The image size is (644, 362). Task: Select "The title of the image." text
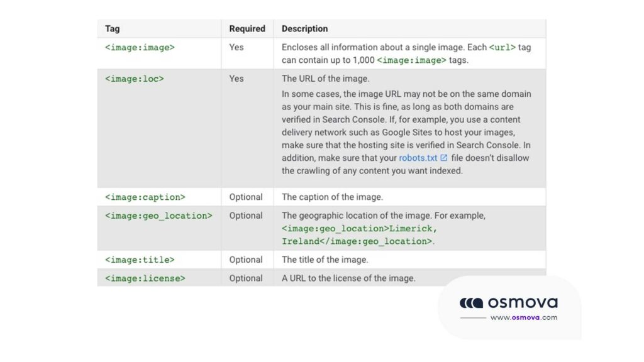click(x=325, y=260)
